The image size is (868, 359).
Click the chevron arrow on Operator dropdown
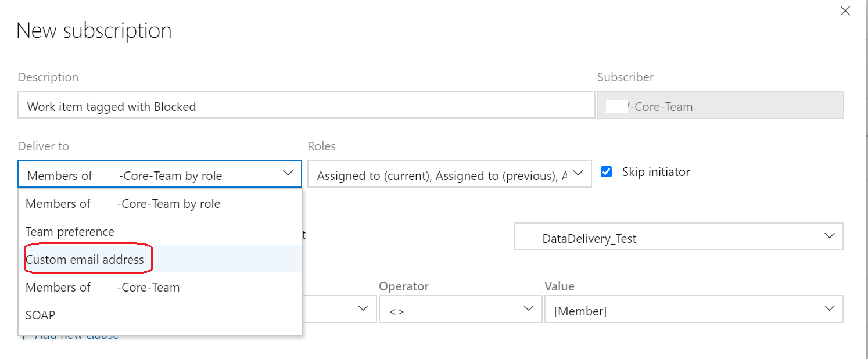click(x=529, y=309)
